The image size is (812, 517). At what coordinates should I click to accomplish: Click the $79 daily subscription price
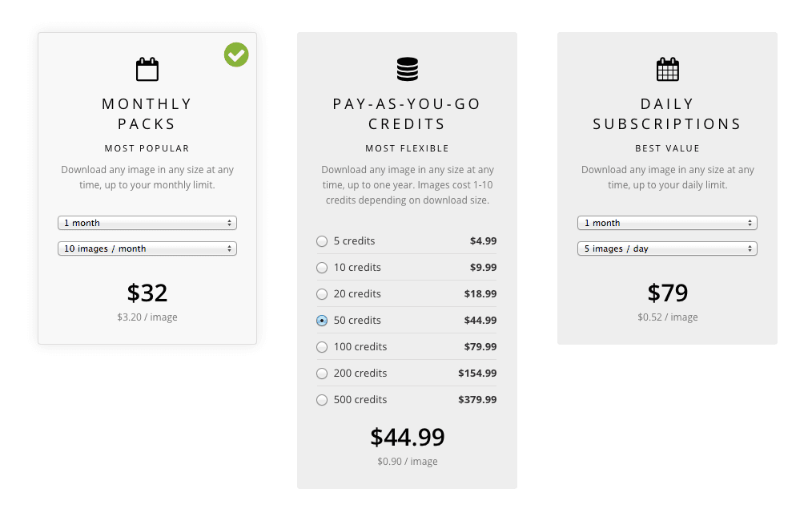667,293
